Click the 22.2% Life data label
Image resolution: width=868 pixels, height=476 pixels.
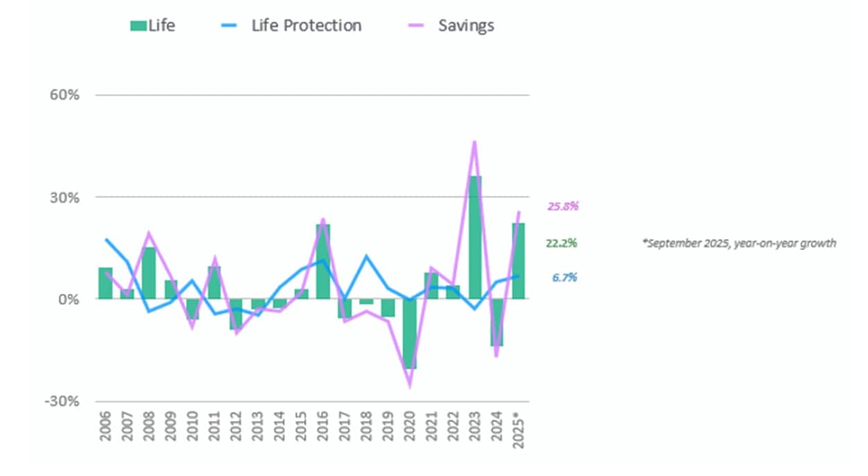click(562, 243)
